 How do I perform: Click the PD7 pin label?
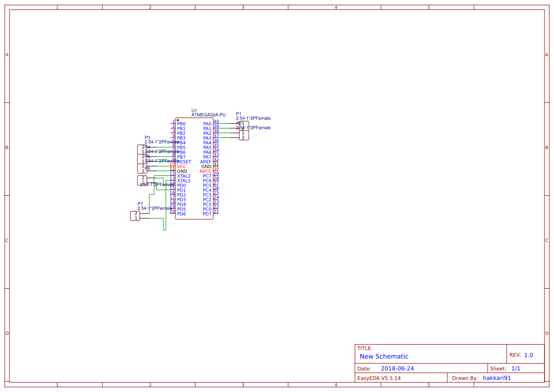click(x=207, y=214)
